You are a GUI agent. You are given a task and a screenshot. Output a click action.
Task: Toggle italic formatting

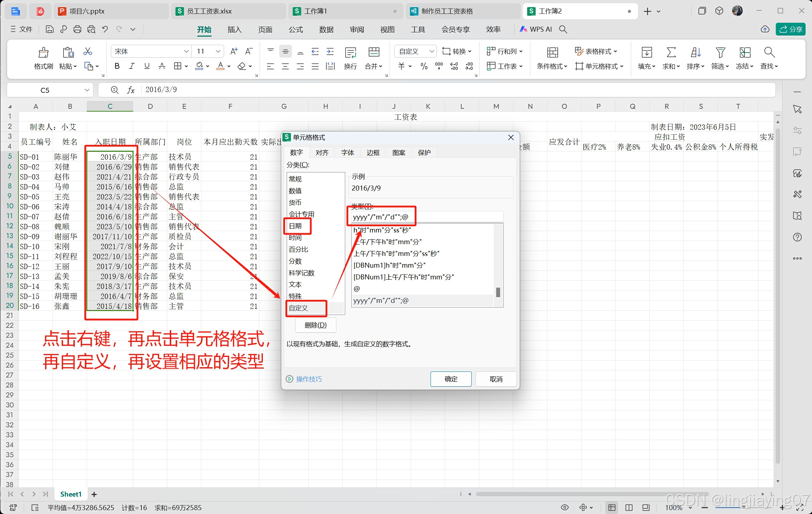coord(132,66)
